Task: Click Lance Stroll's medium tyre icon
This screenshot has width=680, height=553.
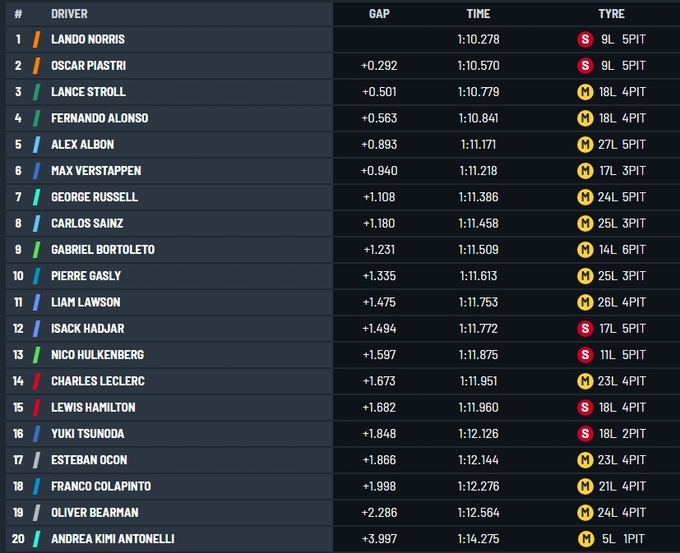Action: [585, 92]
